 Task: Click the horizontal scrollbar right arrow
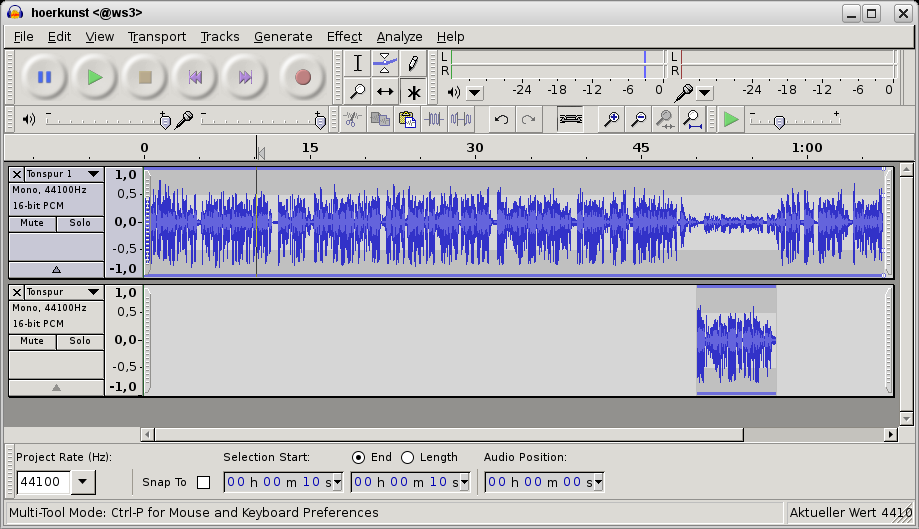click(x=891, y=434)
